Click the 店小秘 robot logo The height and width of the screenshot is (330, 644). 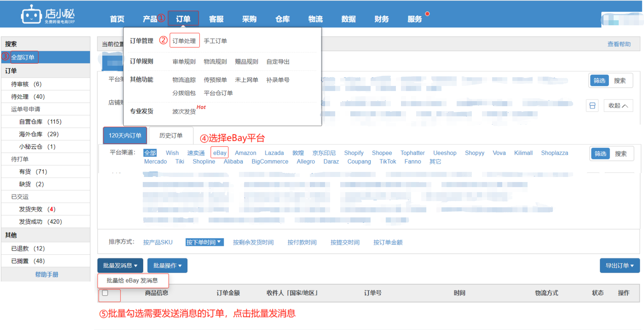coord(48,14)
